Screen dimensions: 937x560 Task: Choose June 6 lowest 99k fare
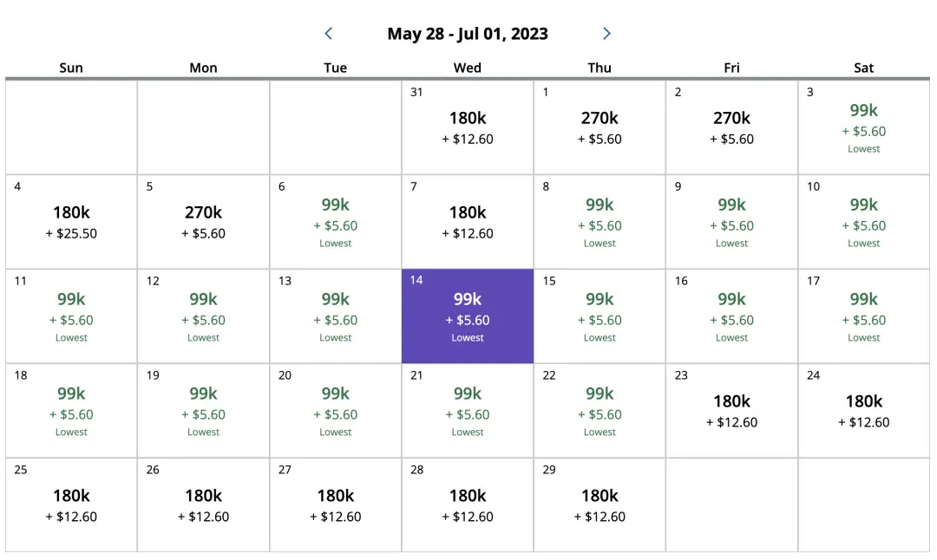click(336, 222)
